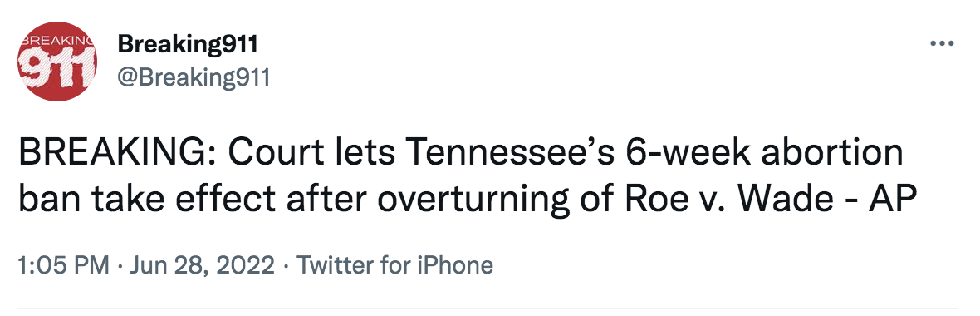
Task: Click the dot separator before "Twitter for iPhone"
Action: tap(286, 266)
